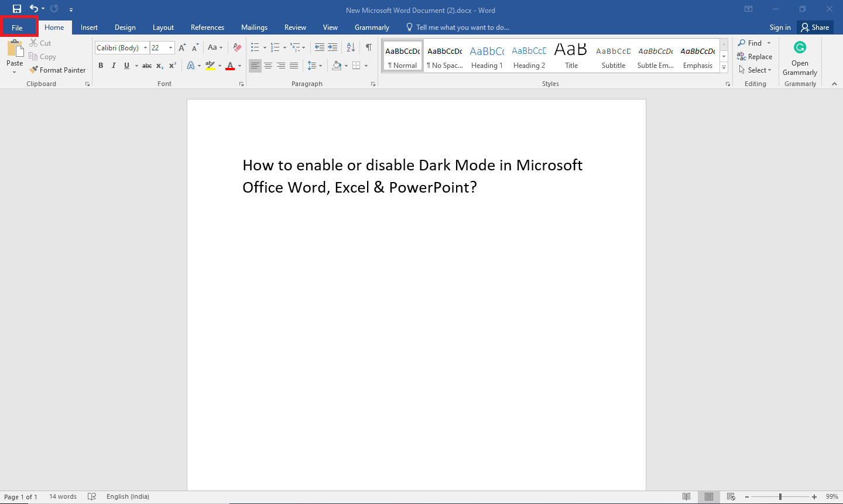The width and height of the screenshot is (843, 504).
Task: Toggle subscript formatting
Action: click(x=160, y=66)
